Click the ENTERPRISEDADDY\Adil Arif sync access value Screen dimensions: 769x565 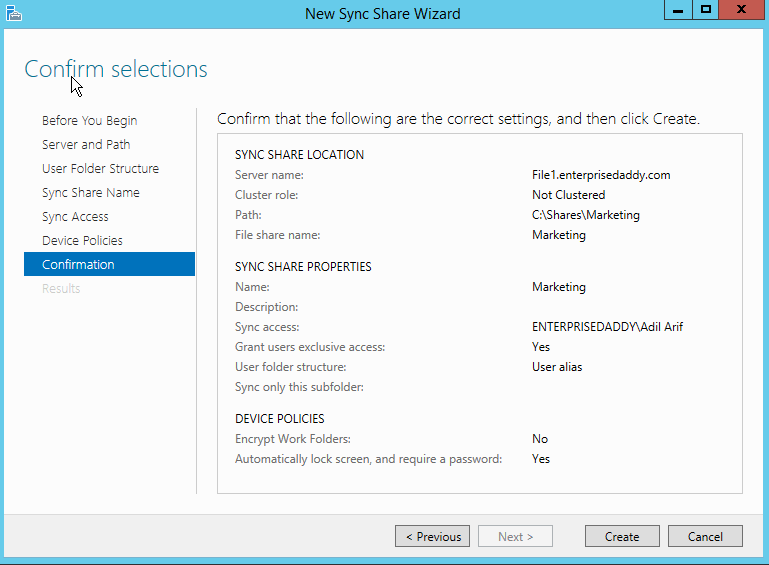[x=607, y=327]
